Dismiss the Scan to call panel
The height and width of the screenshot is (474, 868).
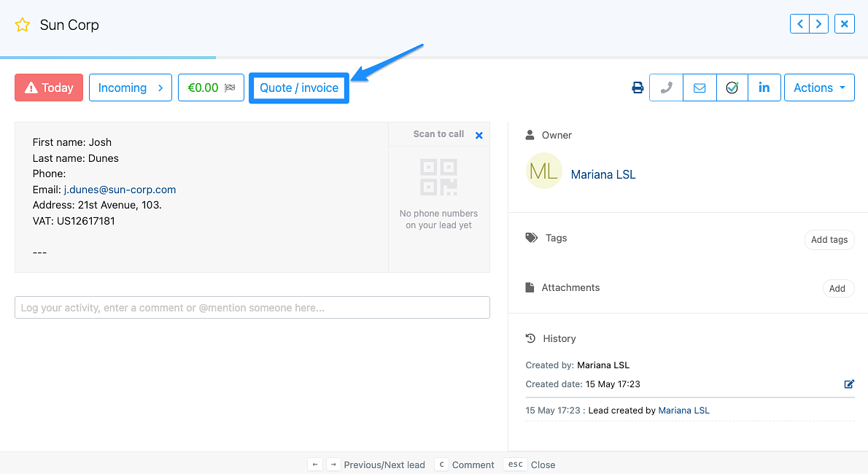pos(479,135)
